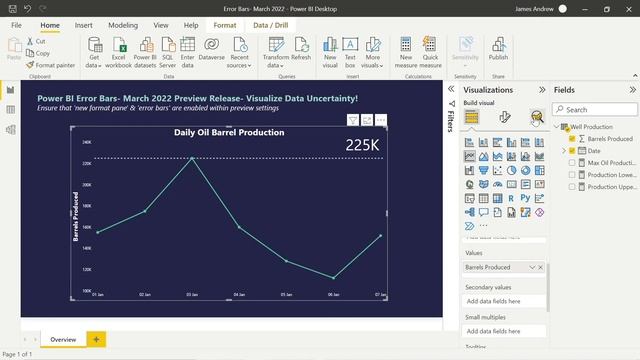Undo the last action
This screenshot has width=640, height=360.
[x=27, y=9]
